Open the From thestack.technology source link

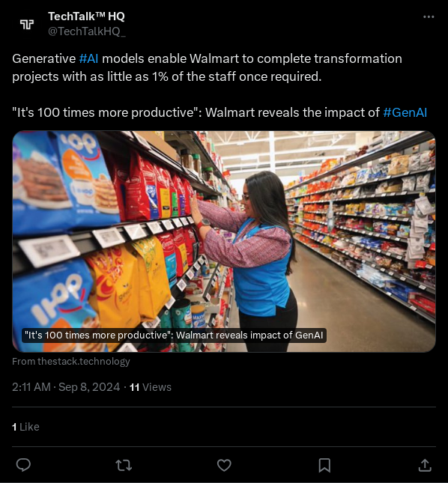(x=71, y=362)
